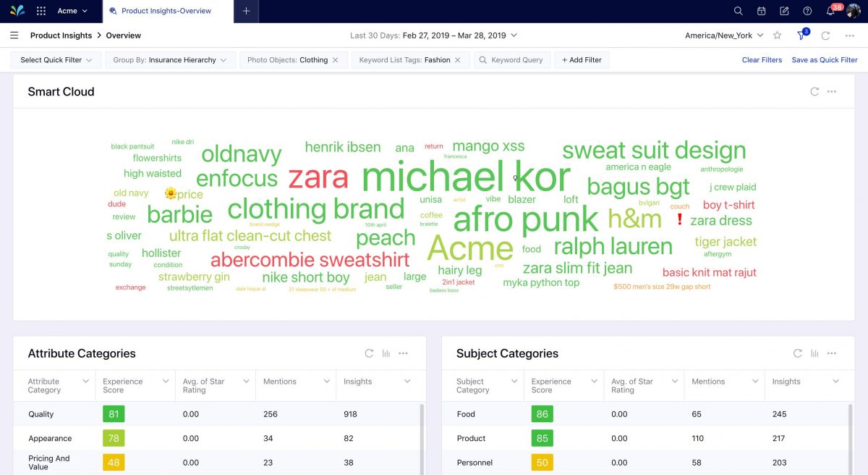Open the help question-mark icon
The image size is (868, 475).
coord(807,11)
